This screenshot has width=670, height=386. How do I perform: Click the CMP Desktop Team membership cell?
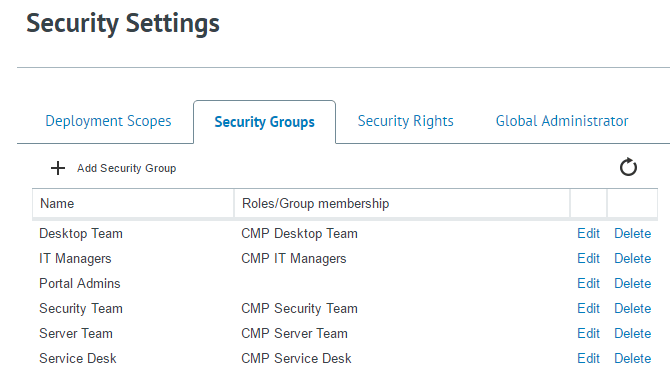tap(300, 233)
